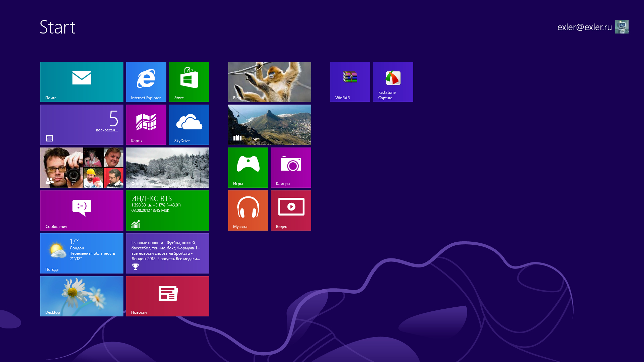Viewport: 644px width, 362px height.
Task: Launch WinRAR from its tile
Action: tap(350, 81)
